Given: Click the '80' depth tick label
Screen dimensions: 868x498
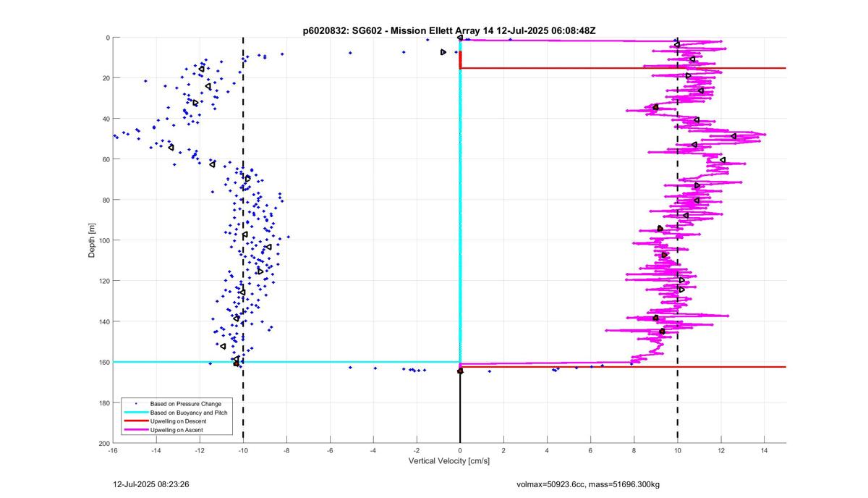Looking at the screenshot, I should [105, 200].
